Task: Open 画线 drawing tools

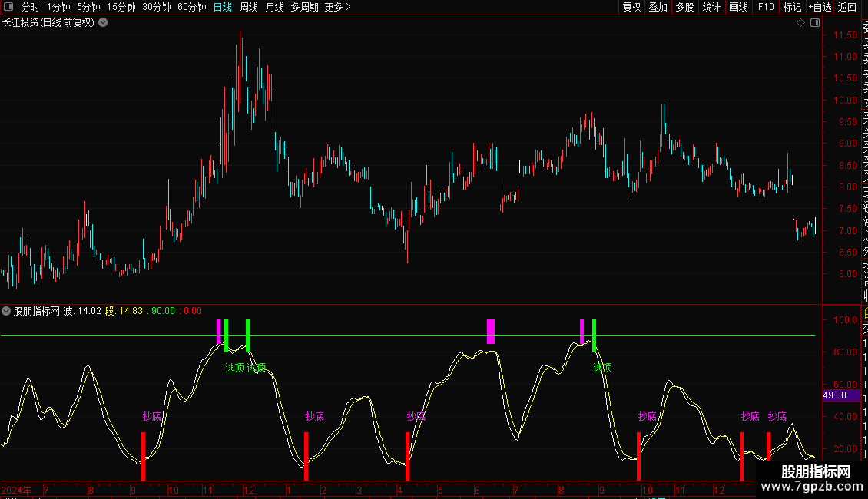Action: click(738, 7)
